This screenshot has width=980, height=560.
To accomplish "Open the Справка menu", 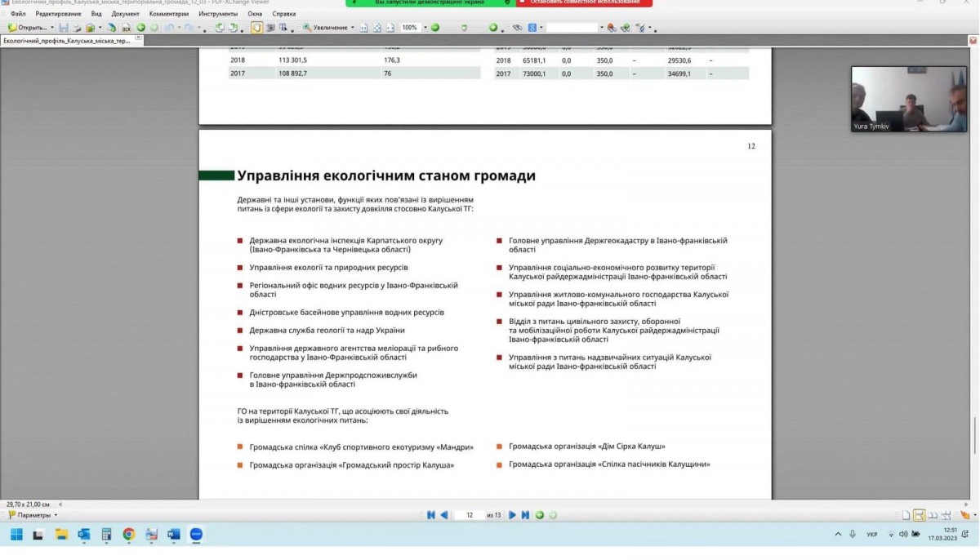I will click(283, 14).
